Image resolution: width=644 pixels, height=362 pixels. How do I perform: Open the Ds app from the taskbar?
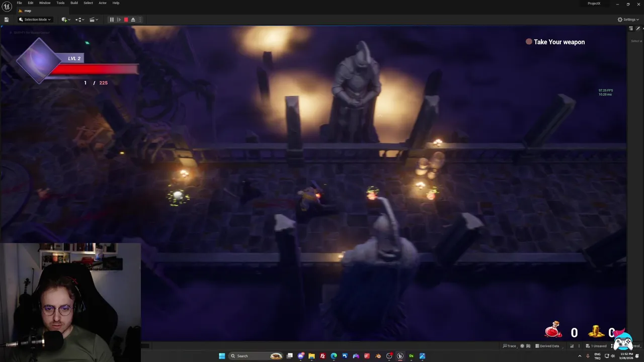(x=411, y=356)
